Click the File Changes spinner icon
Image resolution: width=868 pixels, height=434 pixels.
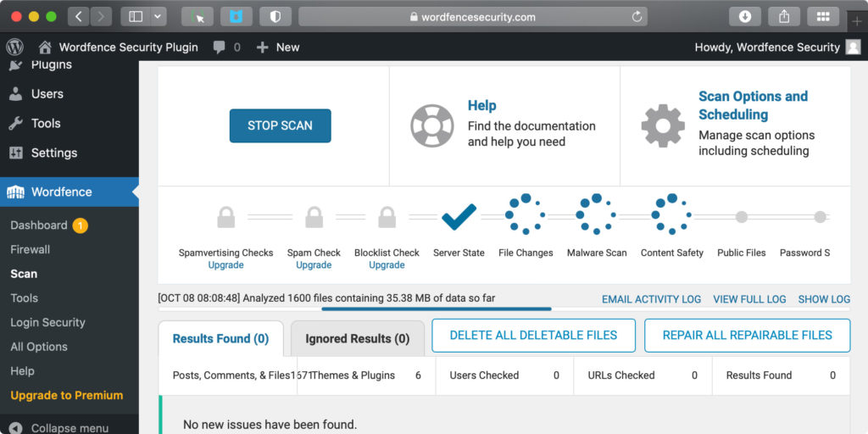point(526,214)
